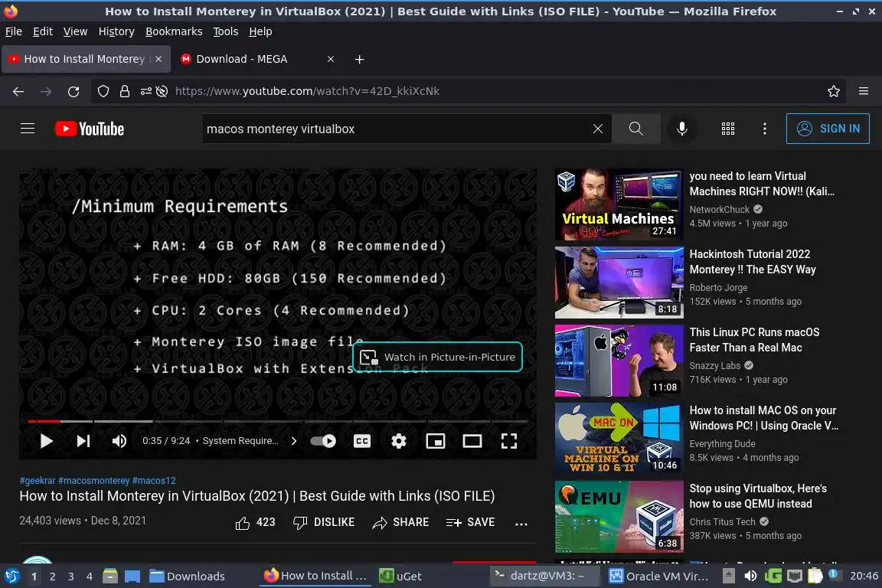Open the tracking protection shield icon
Viewport: 882px width, 588px height.
pos(103,91)
